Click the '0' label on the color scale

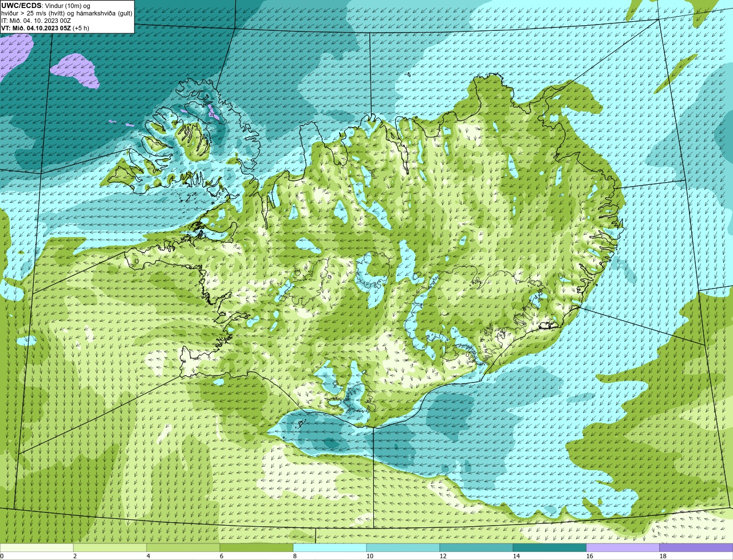click(2, 556)
